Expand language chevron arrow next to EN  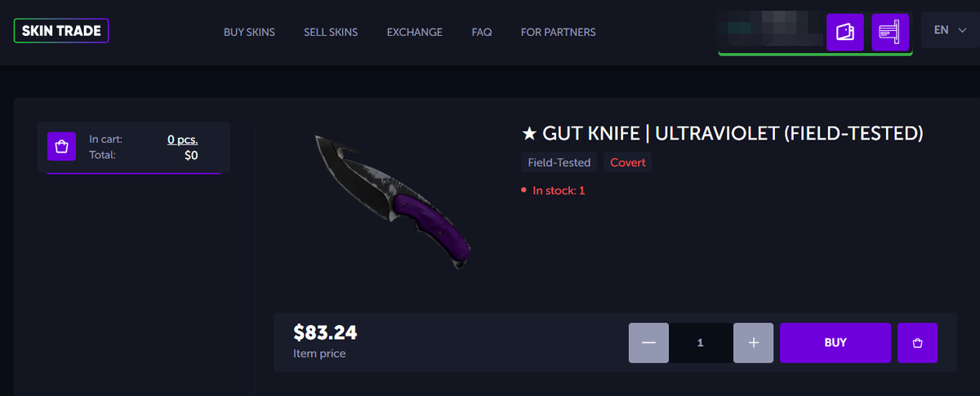point(961,30)
